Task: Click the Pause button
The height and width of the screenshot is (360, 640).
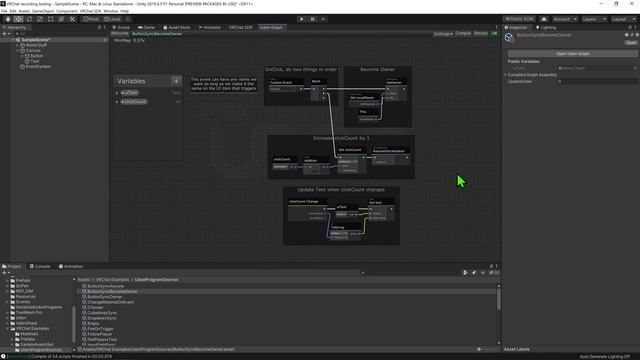Action: coord(313,19)
